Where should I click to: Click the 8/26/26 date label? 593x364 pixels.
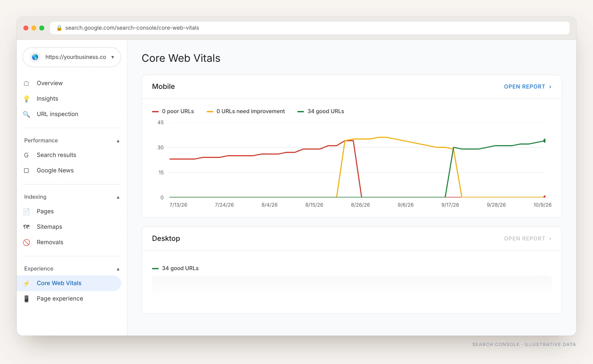pyautogui.click(x=360, y=205)
